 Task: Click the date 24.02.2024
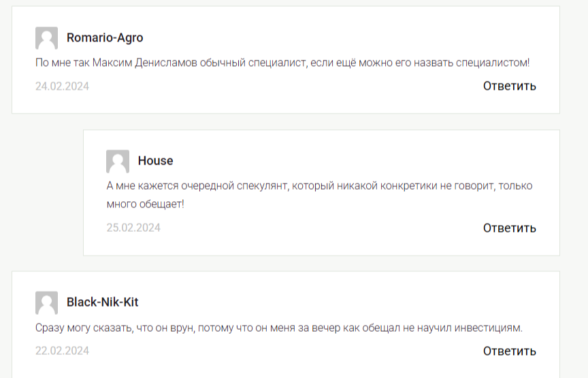click(62, 86)
